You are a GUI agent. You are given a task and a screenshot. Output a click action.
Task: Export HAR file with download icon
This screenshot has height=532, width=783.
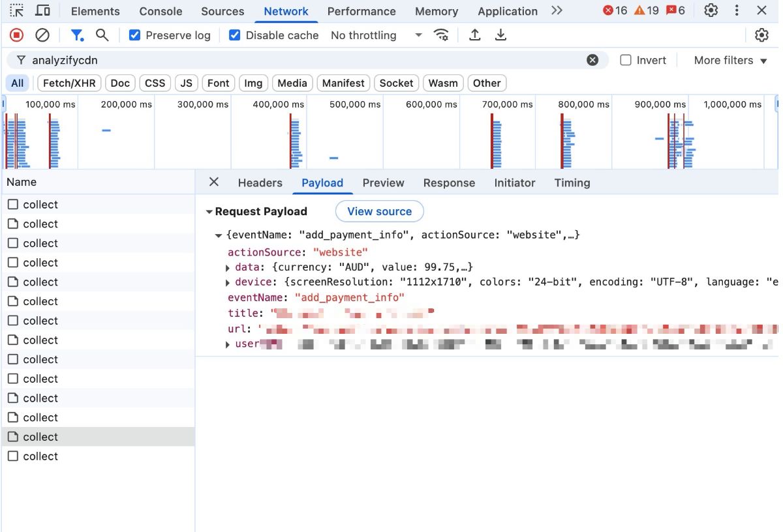pos(500,35)
